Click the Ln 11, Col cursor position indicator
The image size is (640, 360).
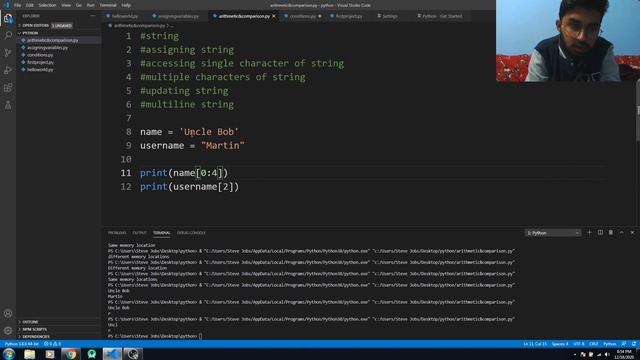(535, 344)
